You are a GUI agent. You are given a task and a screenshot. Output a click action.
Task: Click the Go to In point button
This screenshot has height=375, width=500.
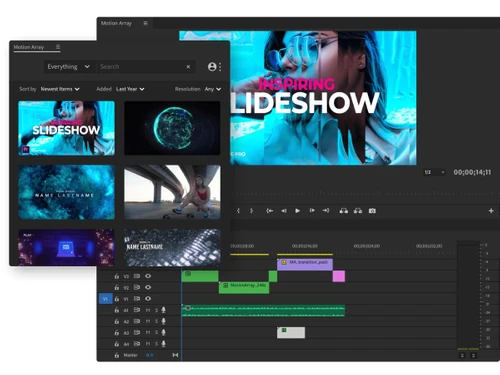point(269,211)
